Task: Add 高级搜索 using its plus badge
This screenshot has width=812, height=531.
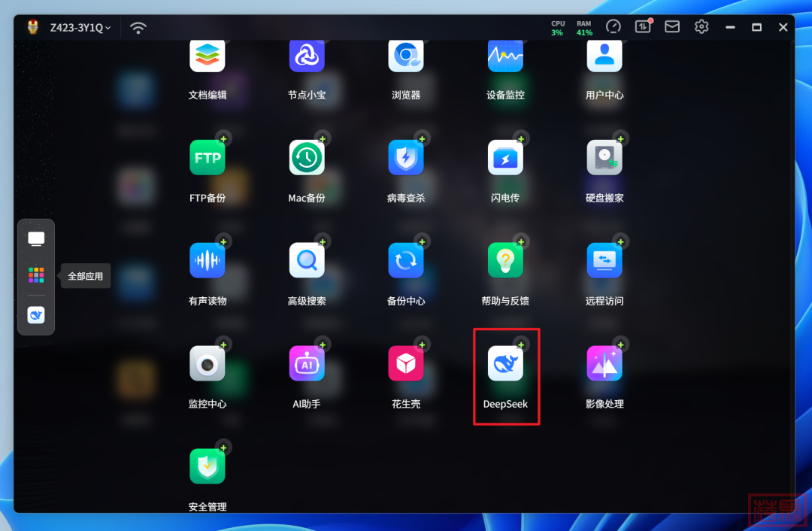Action: 323,242
